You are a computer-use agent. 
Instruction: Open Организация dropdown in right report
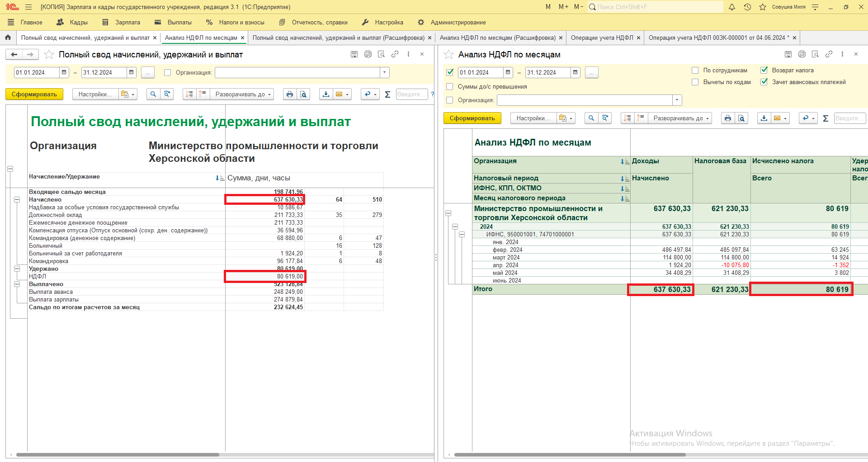click(677, 100)
